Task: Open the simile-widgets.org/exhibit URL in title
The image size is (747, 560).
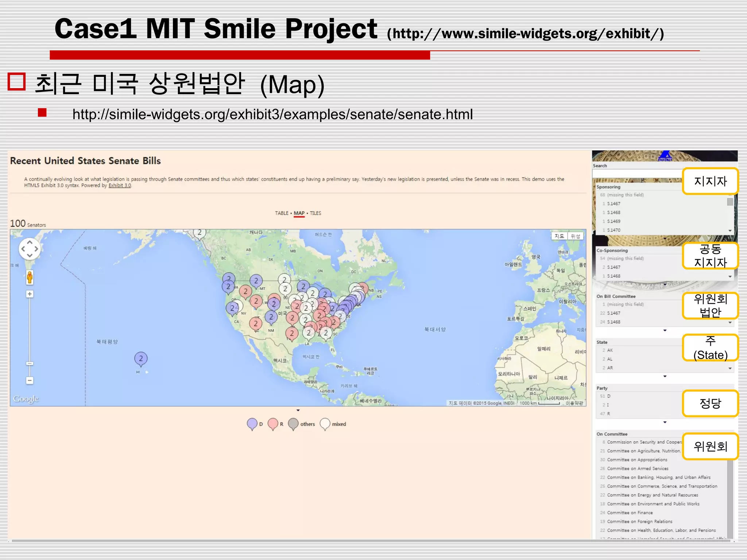Action: [x=525, y=34]
